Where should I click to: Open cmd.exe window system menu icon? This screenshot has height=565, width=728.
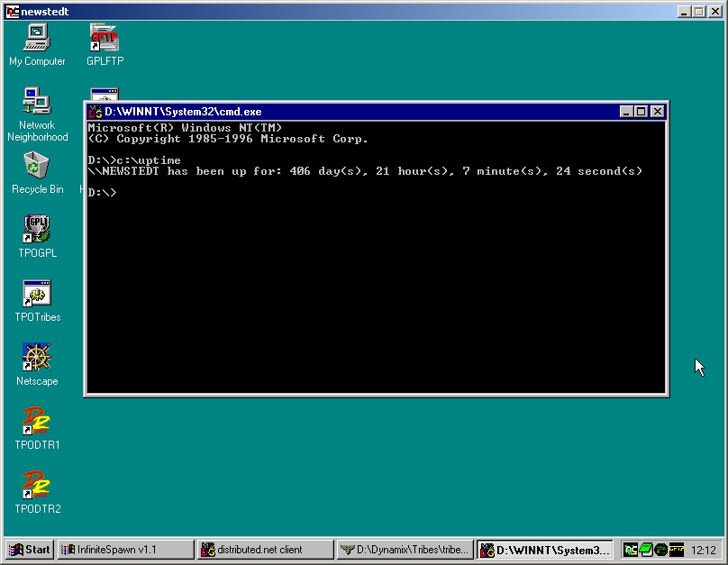pos(96,112)
